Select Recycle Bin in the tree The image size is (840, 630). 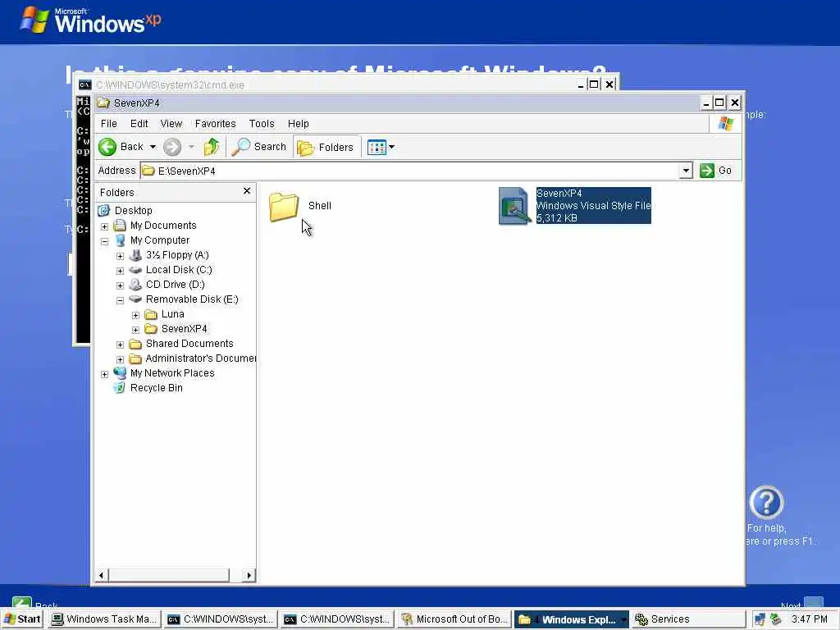(157, 388)
